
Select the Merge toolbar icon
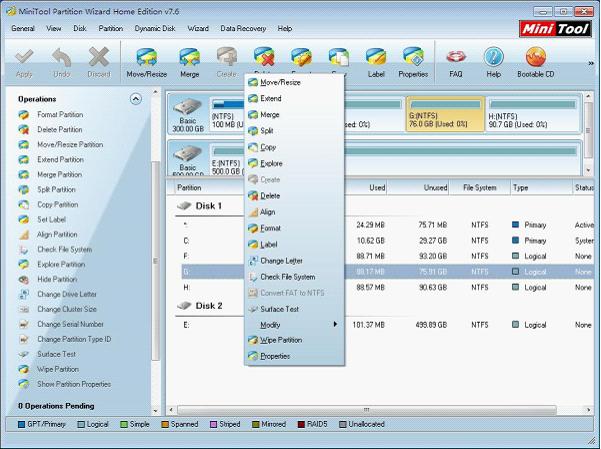[x=189, y=63]
